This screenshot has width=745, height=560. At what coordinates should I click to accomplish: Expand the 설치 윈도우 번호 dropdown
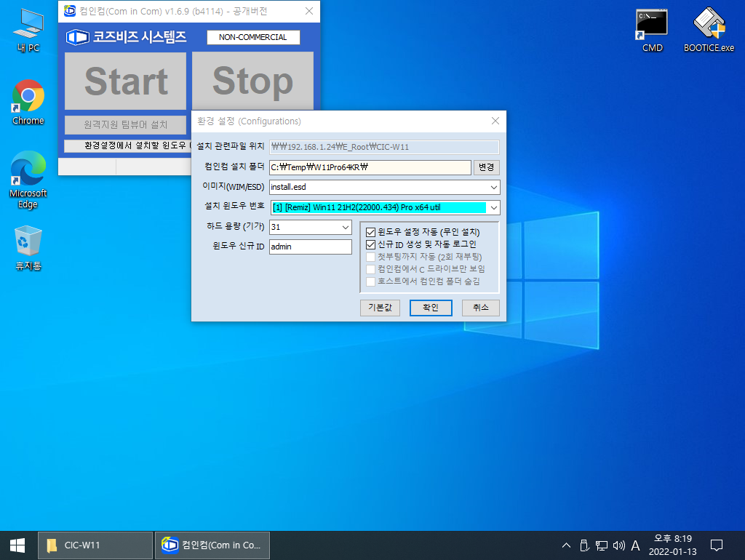click(384, 207)
